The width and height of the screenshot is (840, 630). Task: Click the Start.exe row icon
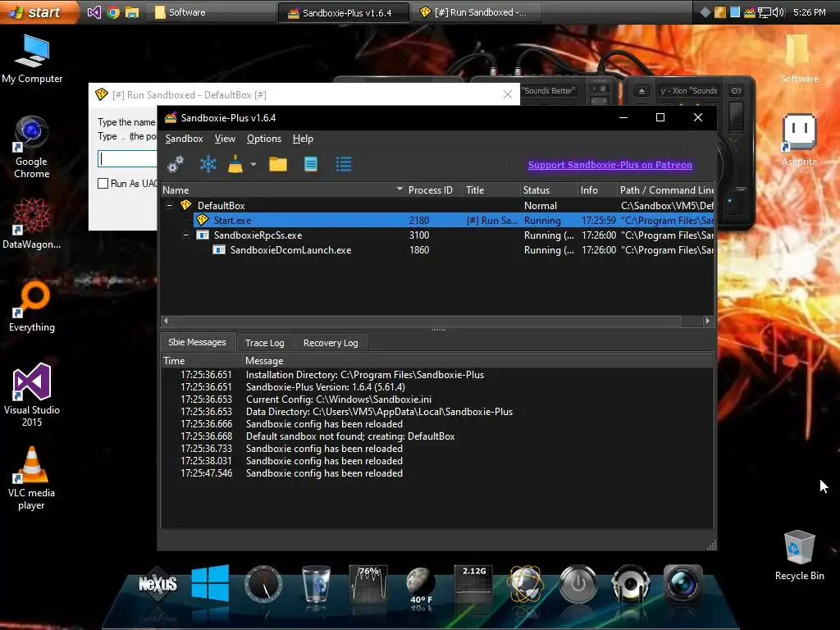[x=203, y=220]
